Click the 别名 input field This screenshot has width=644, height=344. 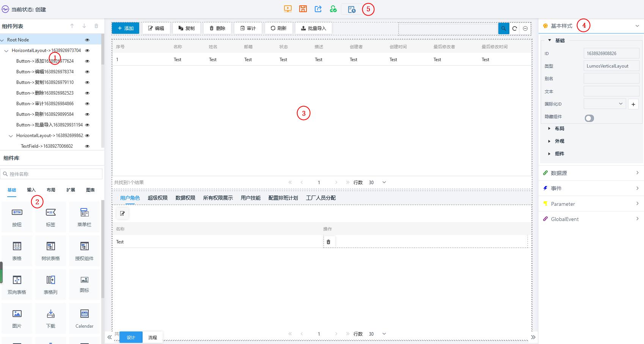[x=611, y=79]
